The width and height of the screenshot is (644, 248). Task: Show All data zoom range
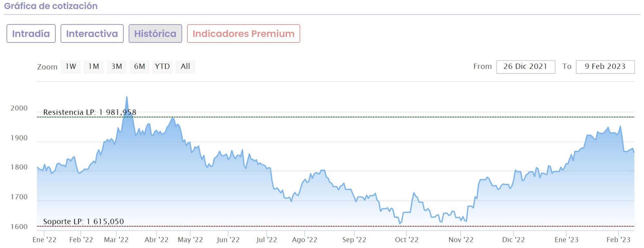[185, 67]
